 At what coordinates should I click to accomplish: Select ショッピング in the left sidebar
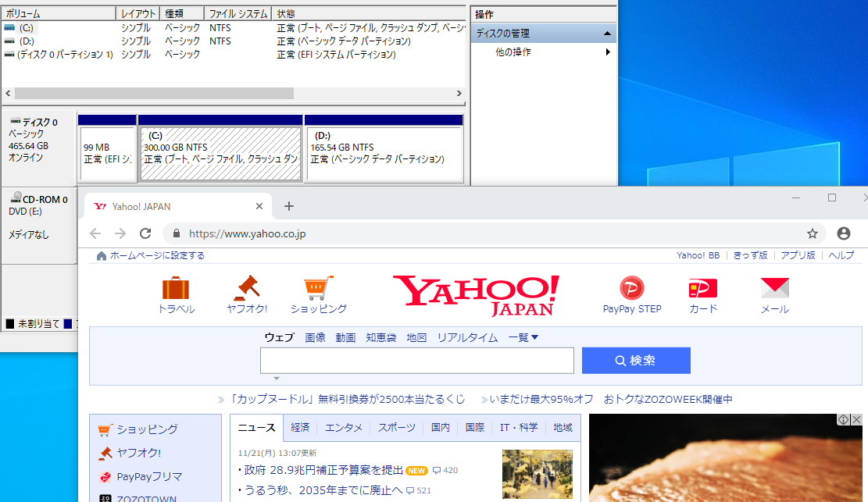[147, 429]
